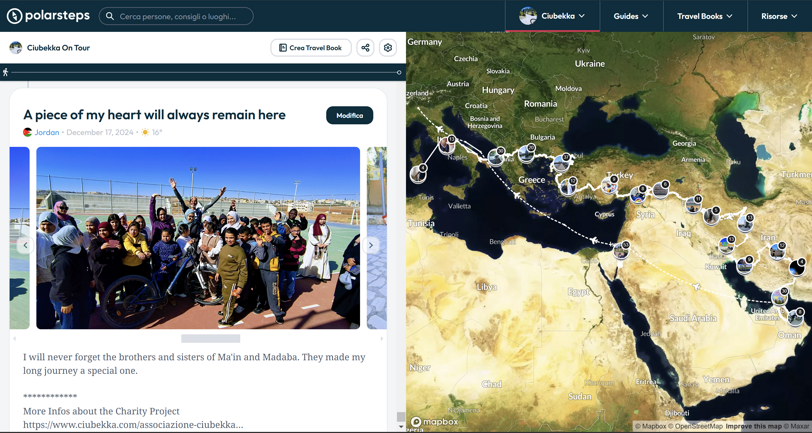Viewport: 812px width, 433px height.
Task: Click the Polarsteps logo
Action: pyautogui.click(x=47, y=16)
